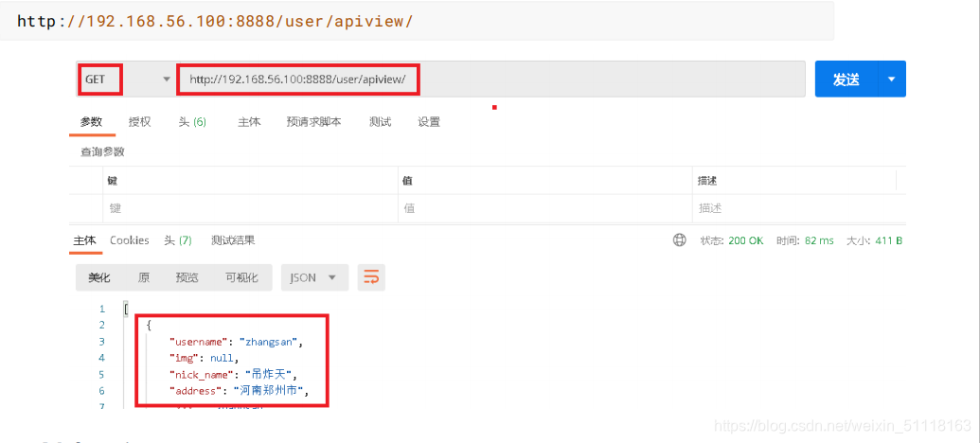Click the globe network icon

[x=680, y=240]
